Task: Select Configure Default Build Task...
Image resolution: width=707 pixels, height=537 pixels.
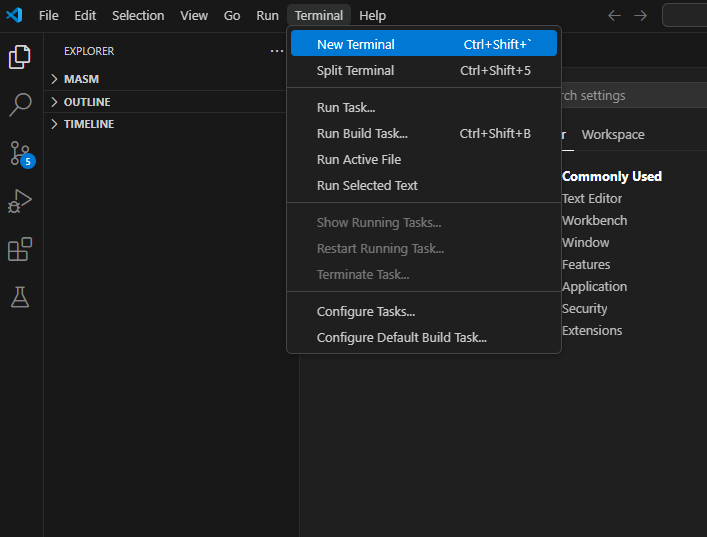Action: [424, 337]
